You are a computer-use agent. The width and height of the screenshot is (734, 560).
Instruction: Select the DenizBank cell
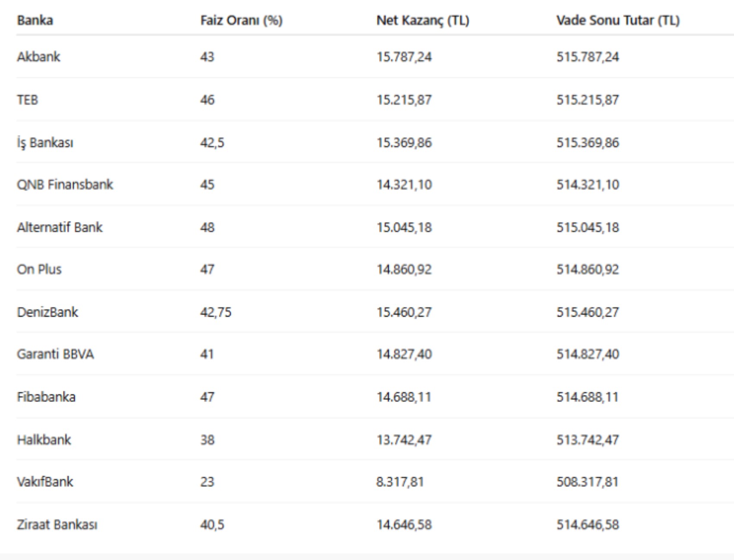pos(47,312)
